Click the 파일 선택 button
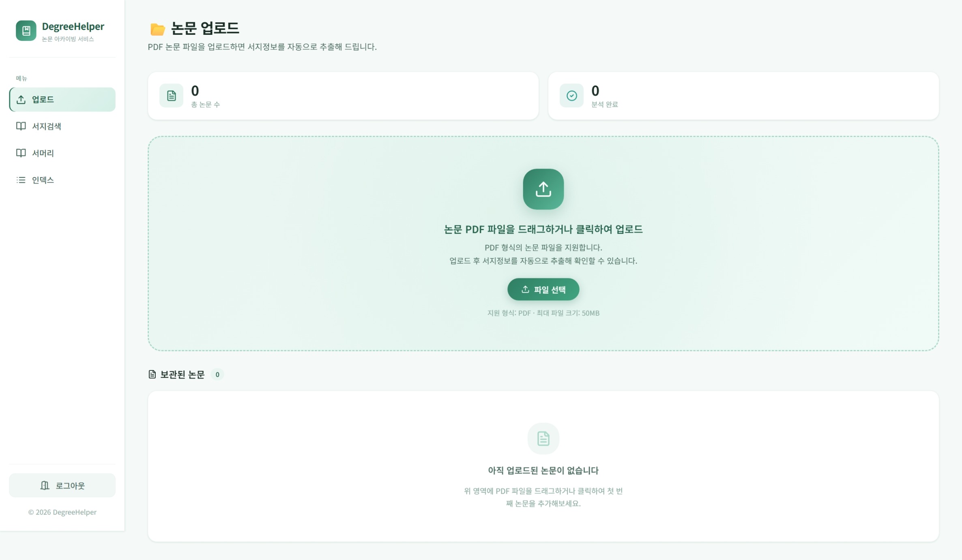 pyautogui.click(x=543, y=289)
